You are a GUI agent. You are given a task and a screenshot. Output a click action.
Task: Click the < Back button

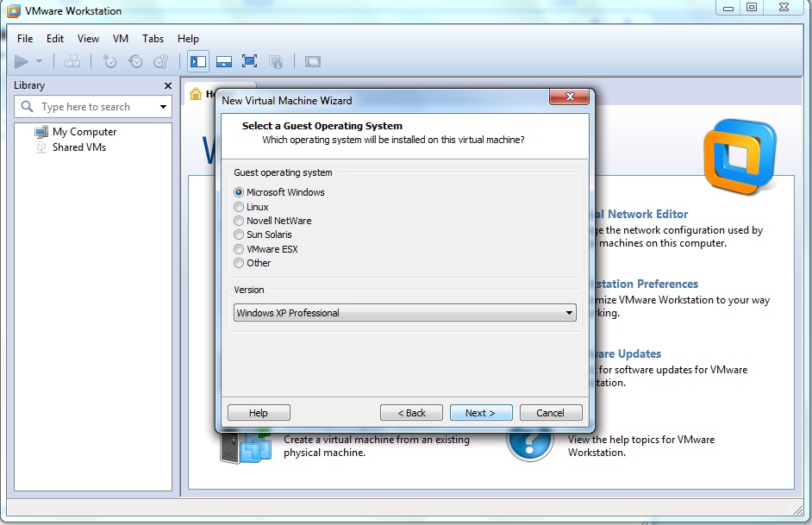pos(411,413)
